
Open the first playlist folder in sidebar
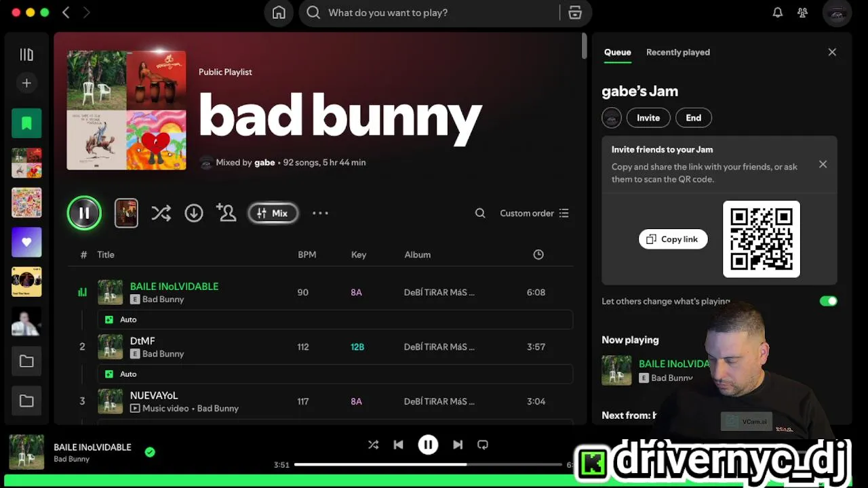click(x=26, y=361)
